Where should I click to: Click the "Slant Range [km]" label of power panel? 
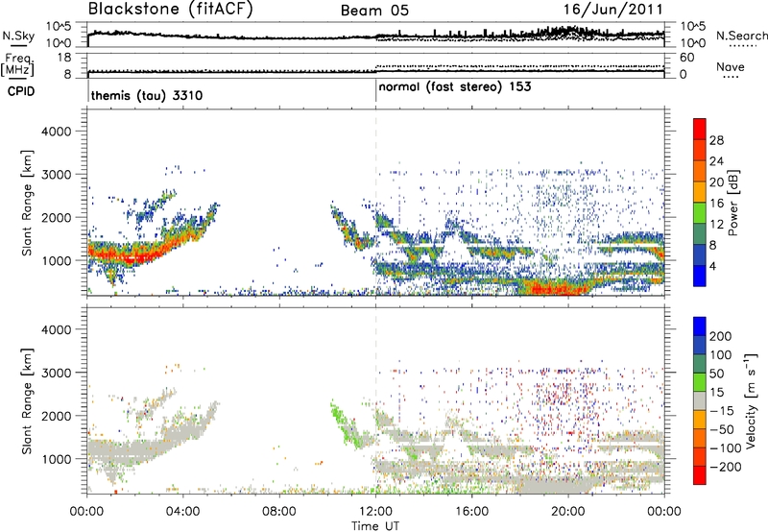27,203
